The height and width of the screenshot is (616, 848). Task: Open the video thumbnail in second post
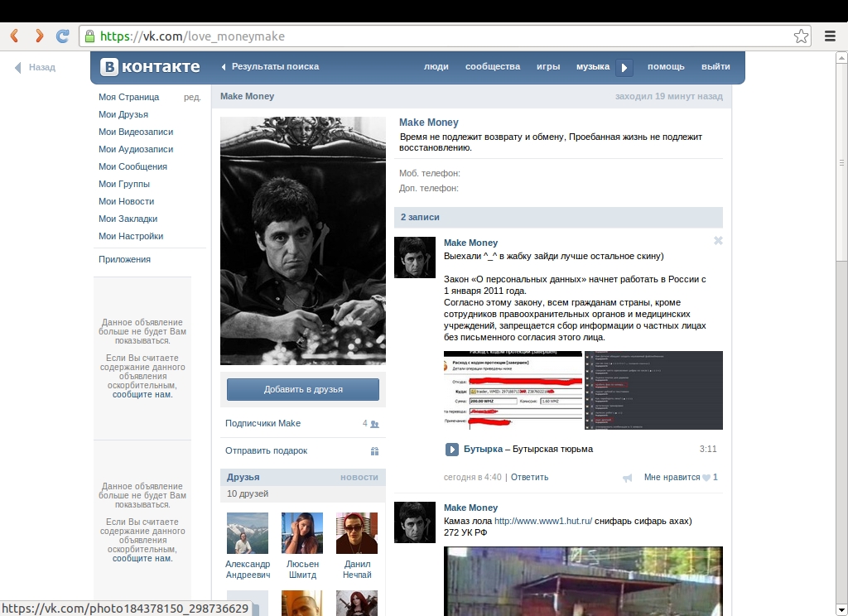(583, 581)
